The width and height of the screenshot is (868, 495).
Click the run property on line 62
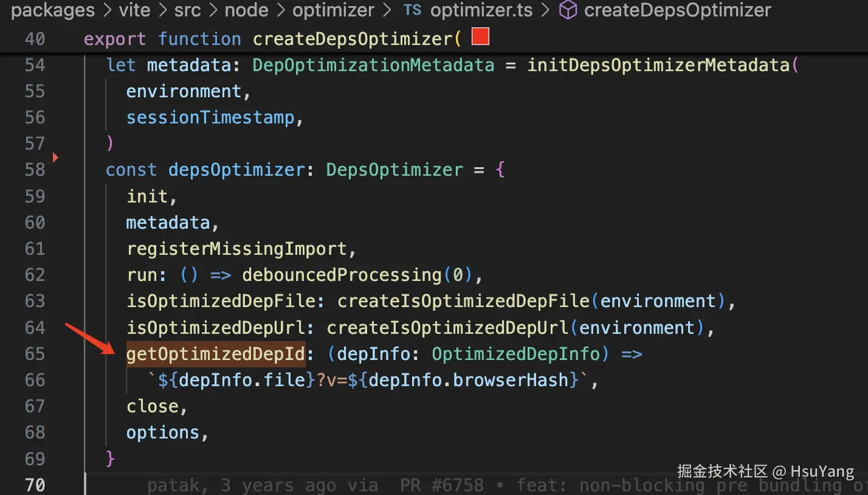pos(142,275)
